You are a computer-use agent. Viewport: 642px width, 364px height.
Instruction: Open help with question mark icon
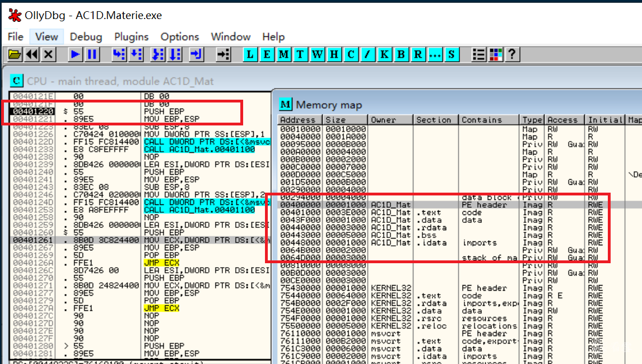(x=512, y=54)
